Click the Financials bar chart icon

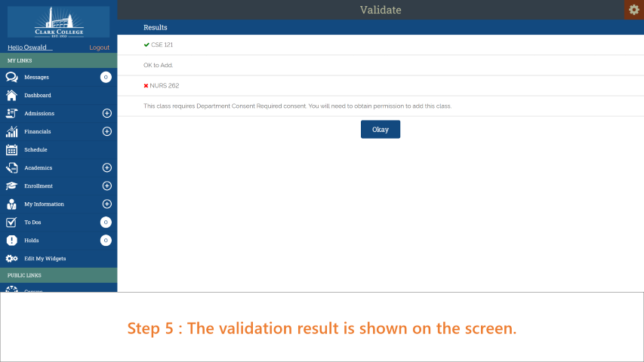(x=11, y=131)
